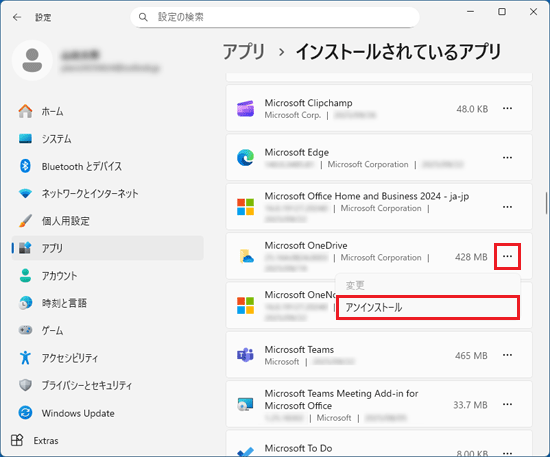Click the Office Home and Business icon
The width and height of the screenshot is (550, 457).
246,207
